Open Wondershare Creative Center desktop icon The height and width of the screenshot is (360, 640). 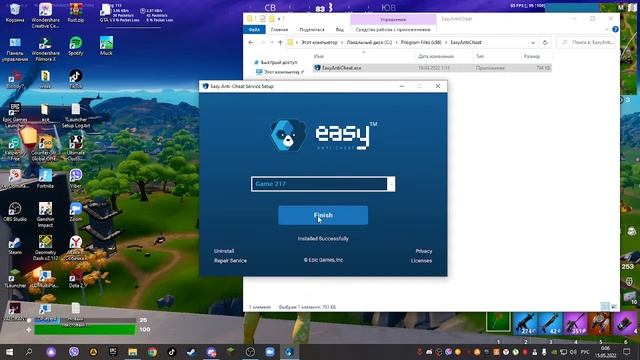[x=45, y=15]
